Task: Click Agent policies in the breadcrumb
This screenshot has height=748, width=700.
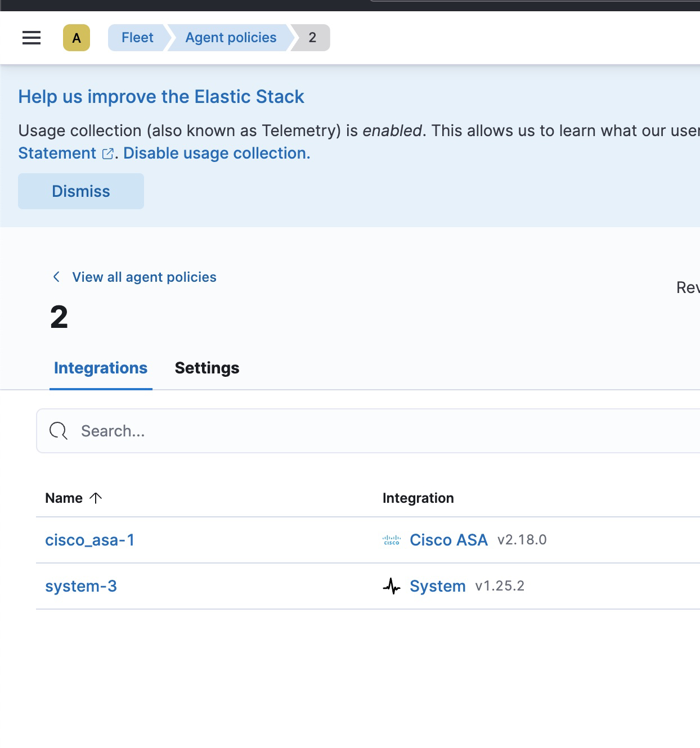Action: (230, 38)
